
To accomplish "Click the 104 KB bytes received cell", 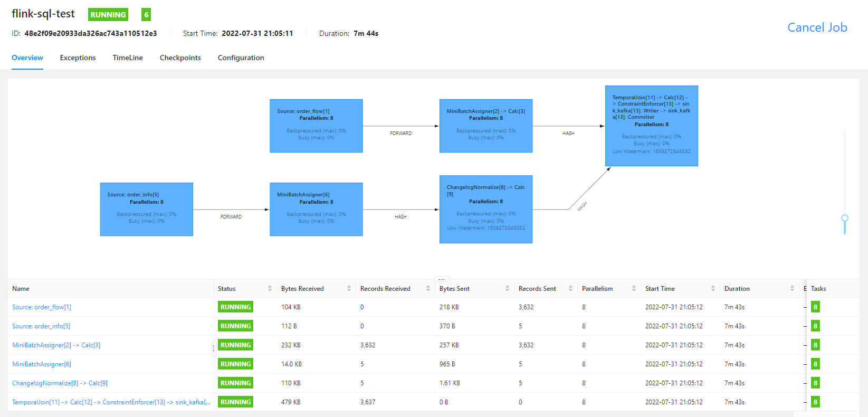I will (x=291, y=307).
